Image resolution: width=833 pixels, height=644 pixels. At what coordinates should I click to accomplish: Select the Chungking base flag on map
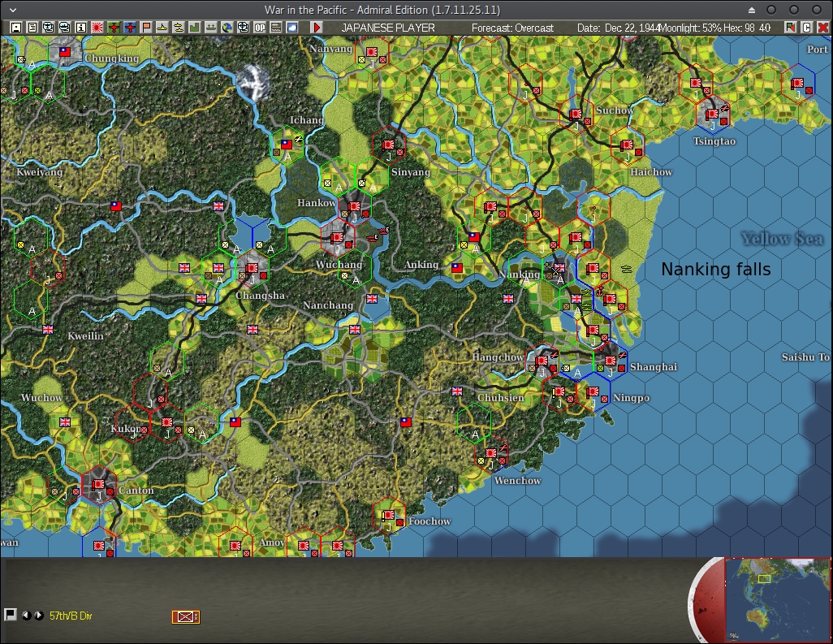click(x=65, y=51)
